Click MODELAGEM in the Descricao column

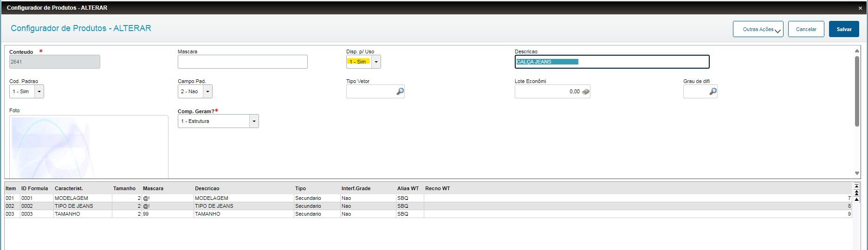click(244, 198)
